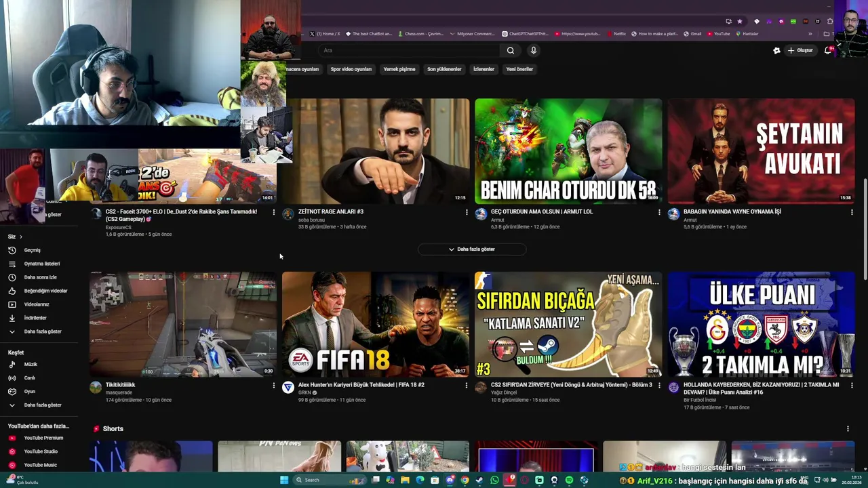Open channel name Yağız Dinçel
Viewport: 868px width, 488px height.
pos(504,392)
